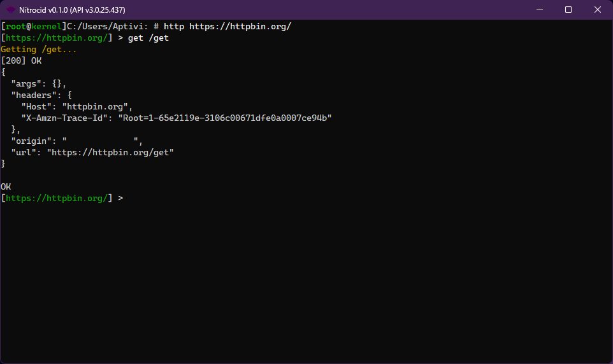Click the "args" key in JSON output
613x364 pixels.
click(26, 84)
